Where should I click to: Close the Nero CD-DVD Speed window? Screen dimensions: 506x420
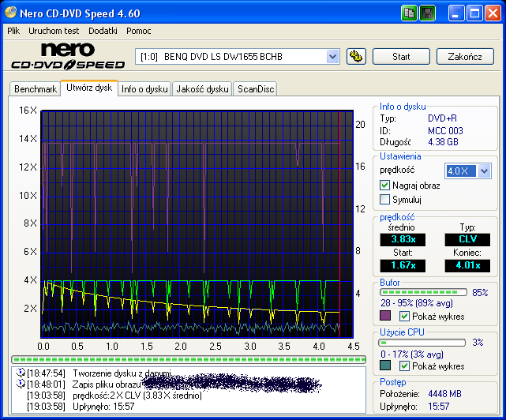tap(493, 13)
